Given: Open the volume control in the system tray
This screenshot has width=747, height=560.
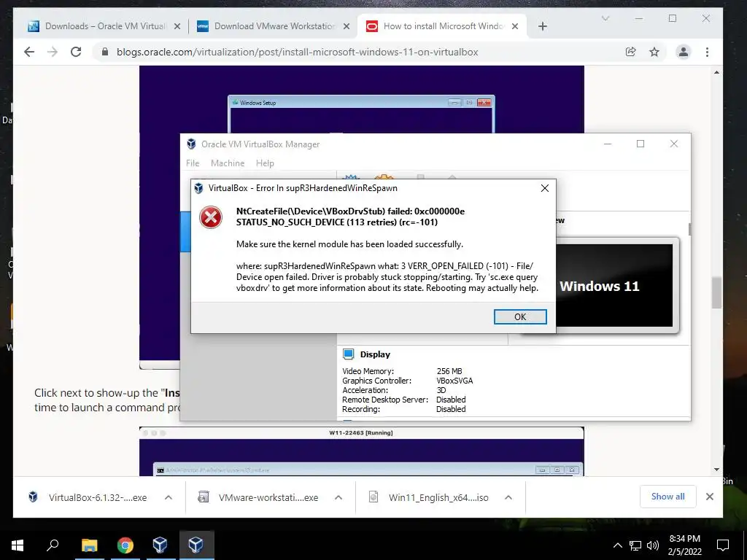Looking at the screenshot, I should (653, 545).
